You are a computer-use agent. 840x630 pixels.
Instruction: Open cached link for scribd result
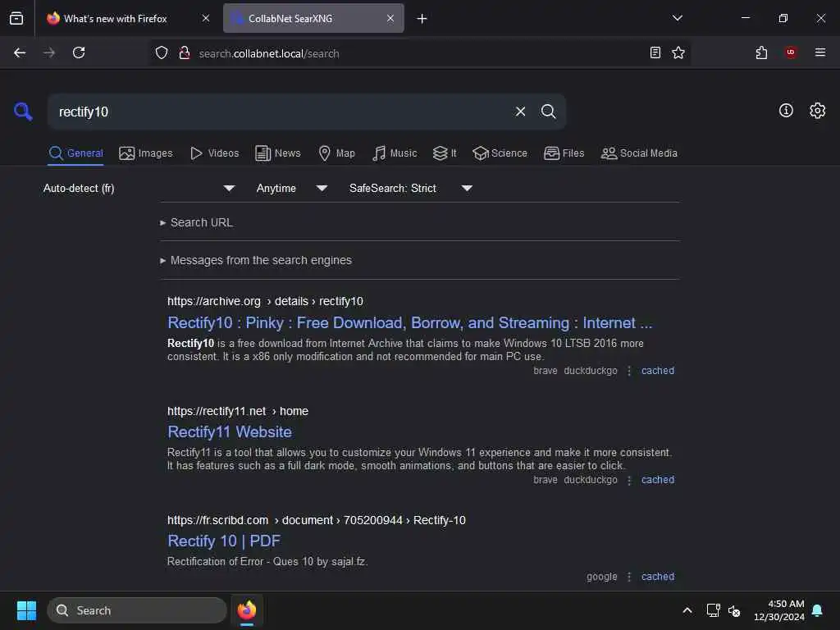point(657,577)
